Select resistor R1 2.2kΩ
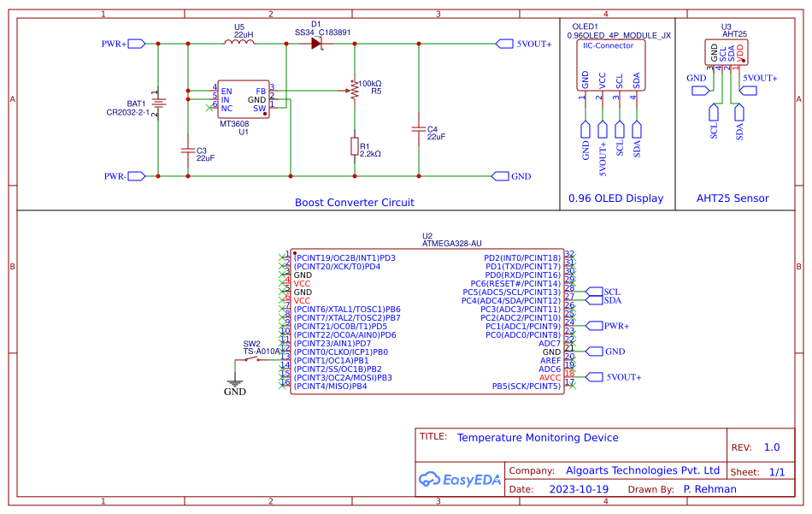The height and width of the screenshot is (514, 812). (355, 147)
